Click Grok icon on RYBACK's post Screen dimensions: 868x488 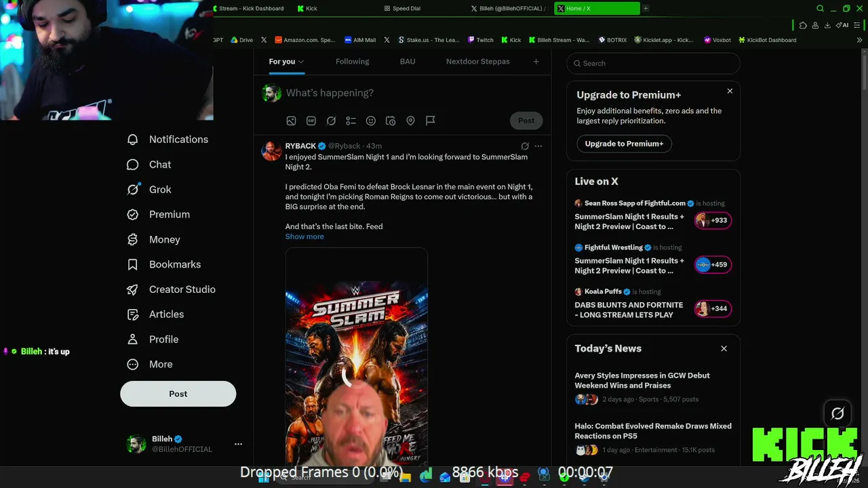(x=525, y=146)
